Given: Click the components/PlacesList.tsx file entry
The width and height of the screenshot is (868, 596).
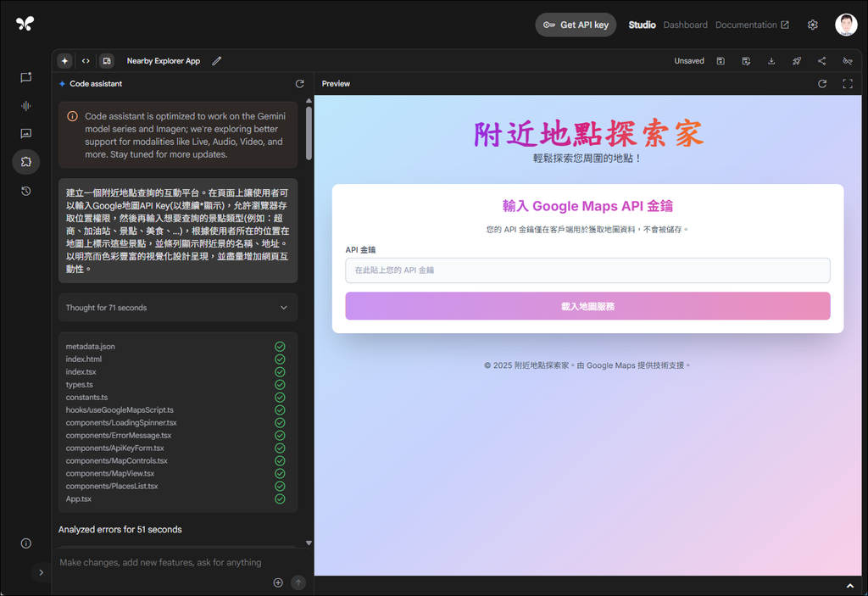Looking at the screenshot, I should (x=112, y=487).
